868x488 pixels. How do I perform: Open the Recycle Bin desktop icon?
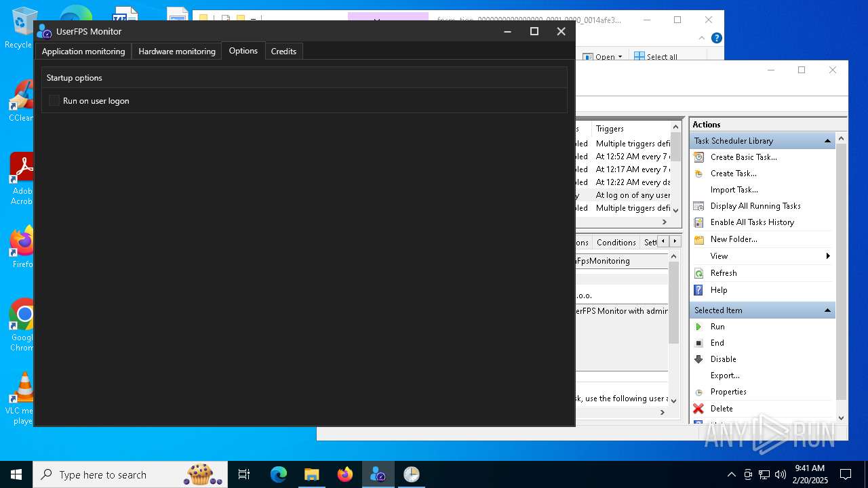coord(23,27)
